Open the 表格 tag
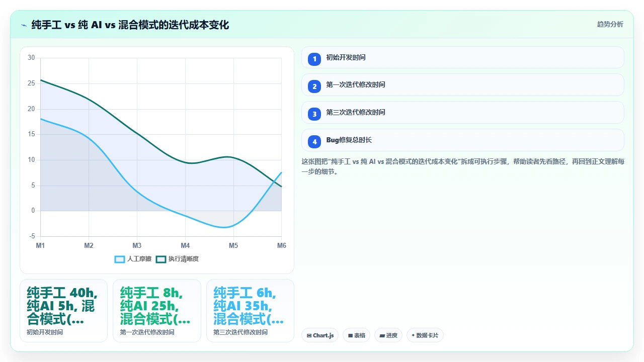Viewport: 644px width, 362px height. point(356,335)
